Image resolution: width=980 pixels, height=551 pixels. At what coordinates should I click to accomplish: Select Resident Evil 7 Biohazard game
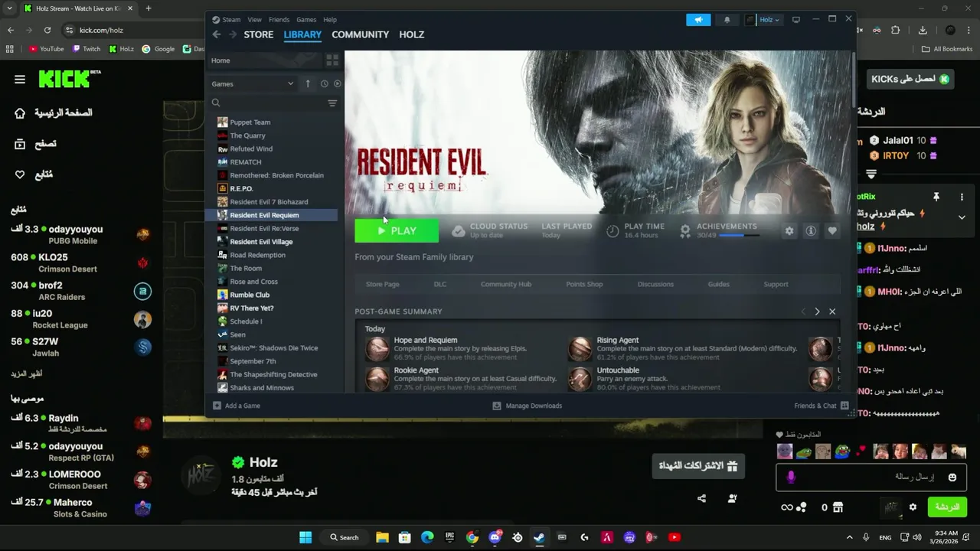tap(269, 202)
